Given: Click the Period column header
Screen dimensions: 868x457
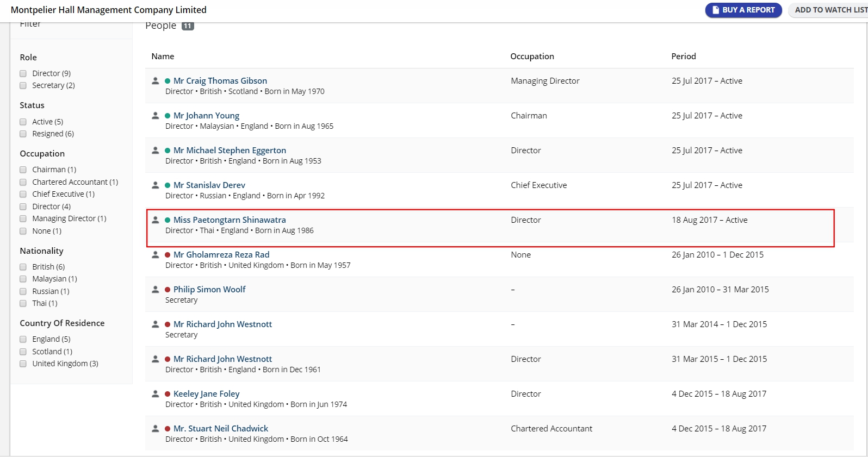Looking at the screenshot, I should [684, 56].
